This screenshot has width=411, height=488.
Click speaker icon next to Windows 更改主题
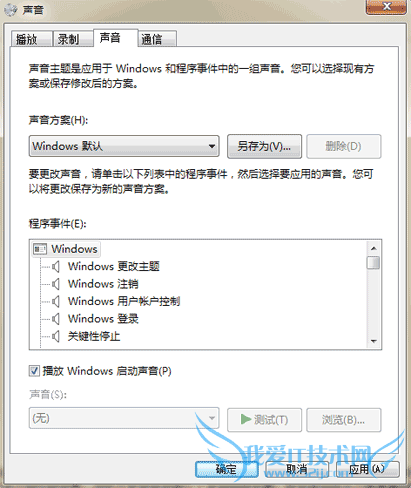click(56, 266)
